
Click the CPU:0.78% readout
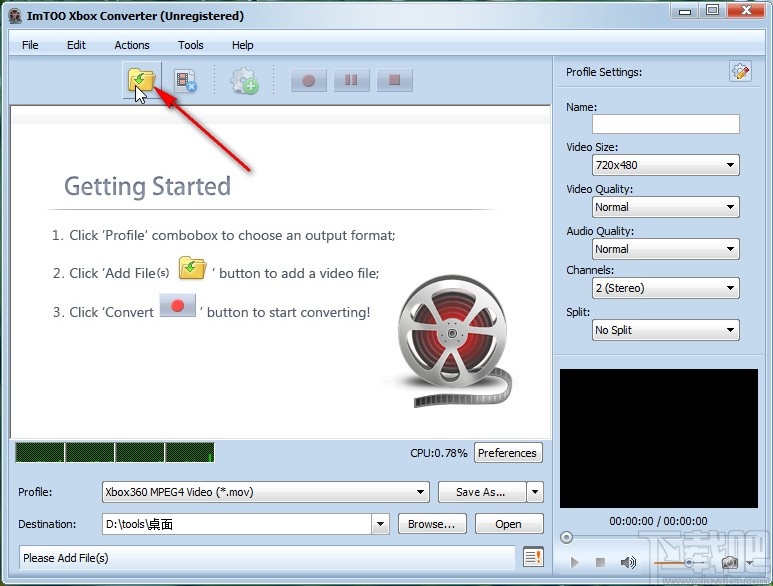439,453
